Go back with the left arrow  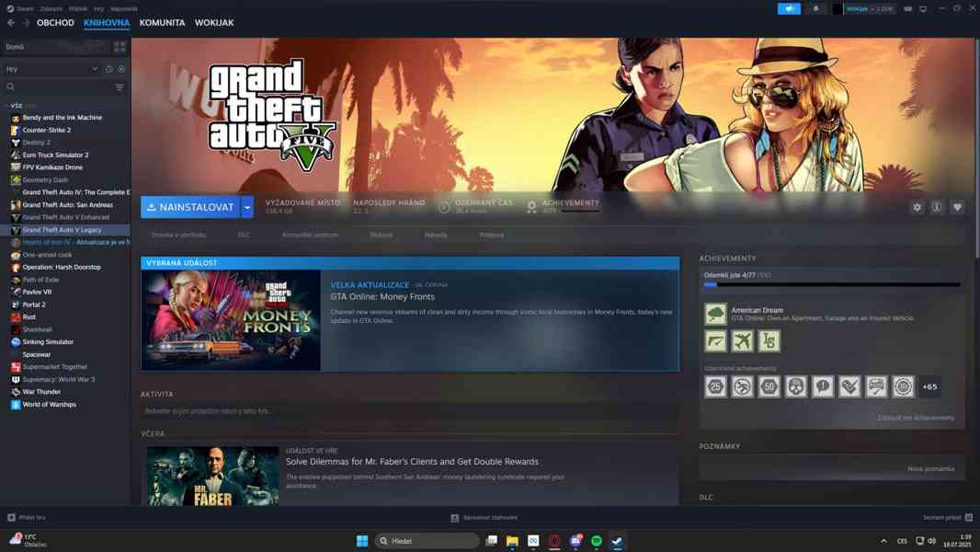[x=11, y=22]
